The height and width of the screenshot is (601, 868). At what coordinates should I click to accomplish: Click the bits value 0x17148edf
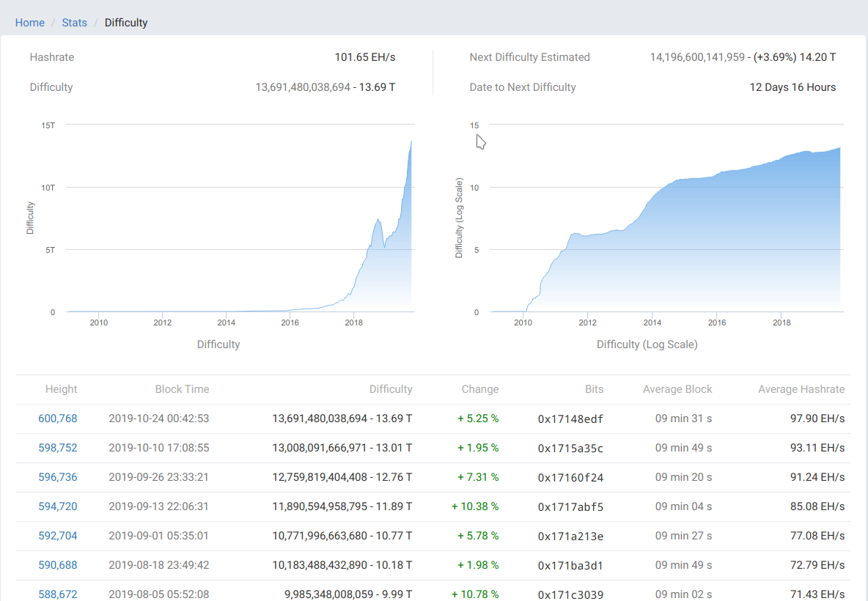570,419
